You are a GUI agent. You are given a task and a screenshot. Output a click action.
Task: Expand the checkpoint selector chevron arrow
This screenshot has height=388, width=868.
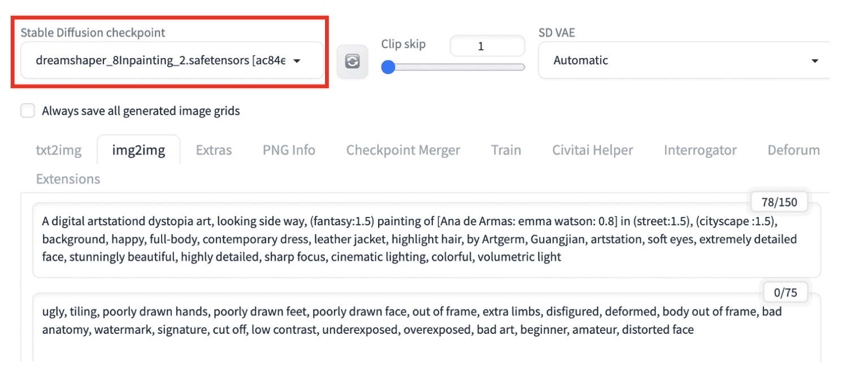click(x=297, y=60)
